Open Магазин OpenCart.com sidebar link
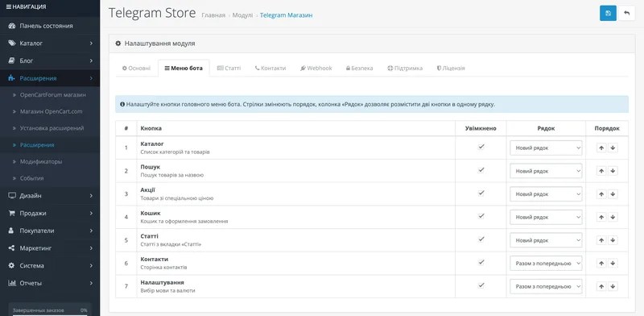 [50, 111]
